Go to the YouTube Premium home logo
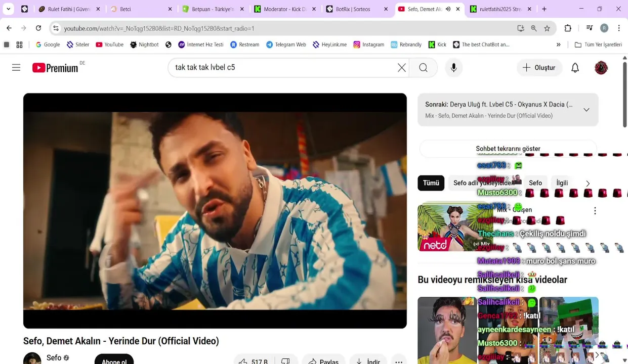 click(55, 68)
